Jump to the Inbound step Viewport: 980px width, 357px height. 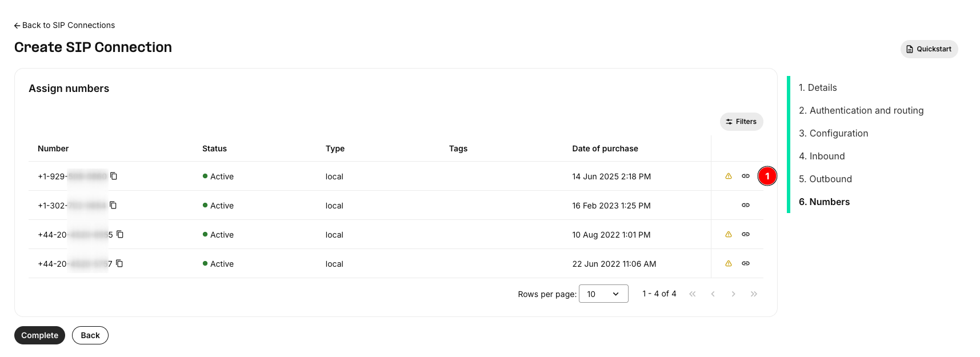822,156
